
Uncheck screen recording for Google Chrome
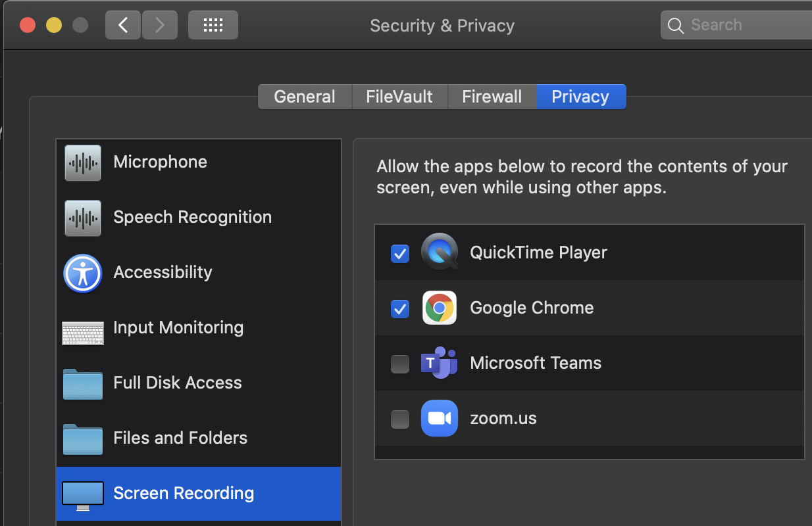click(x=400, y=308)
